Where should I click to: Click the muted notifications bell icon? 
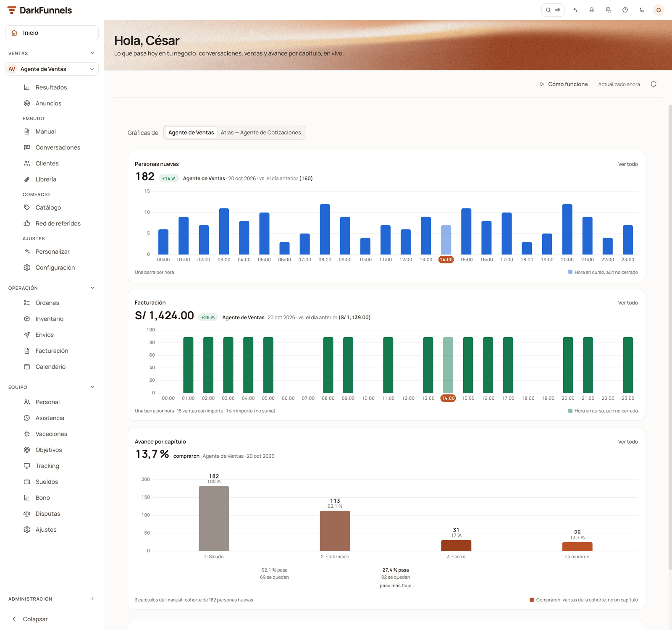click(x=608, y=10)
